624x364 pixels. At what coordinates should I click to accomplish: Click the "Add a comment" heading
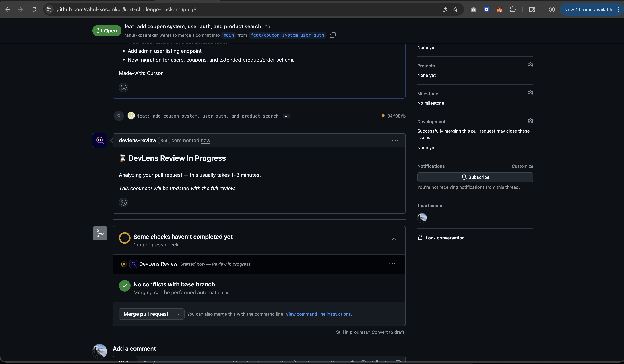tap(134, 348)
